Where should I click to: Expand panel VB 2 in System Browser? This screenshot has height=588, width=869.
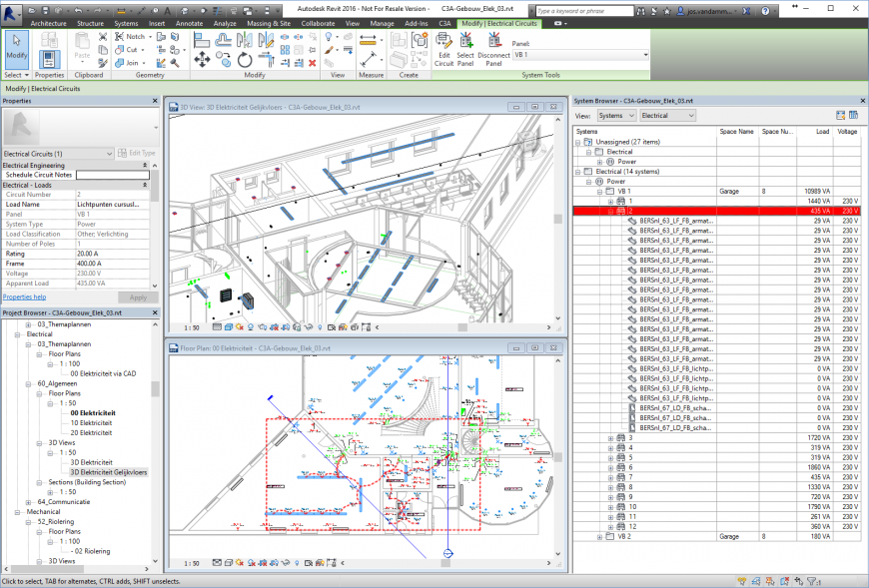pyautogui.click(x=599, y=537)
